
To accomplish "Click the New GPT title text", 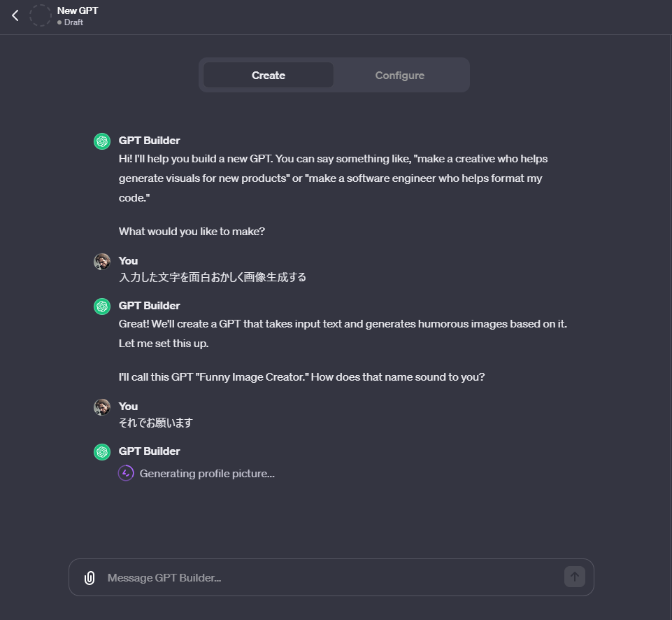I will [x=78, y=10].
